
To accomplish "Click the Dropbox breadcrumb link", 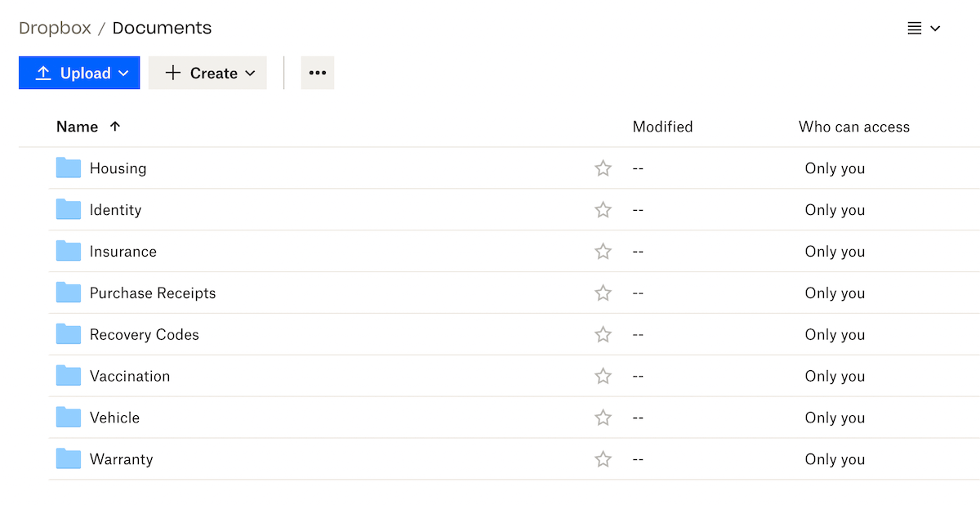I will pyautogui.click(x=54, y=27).
